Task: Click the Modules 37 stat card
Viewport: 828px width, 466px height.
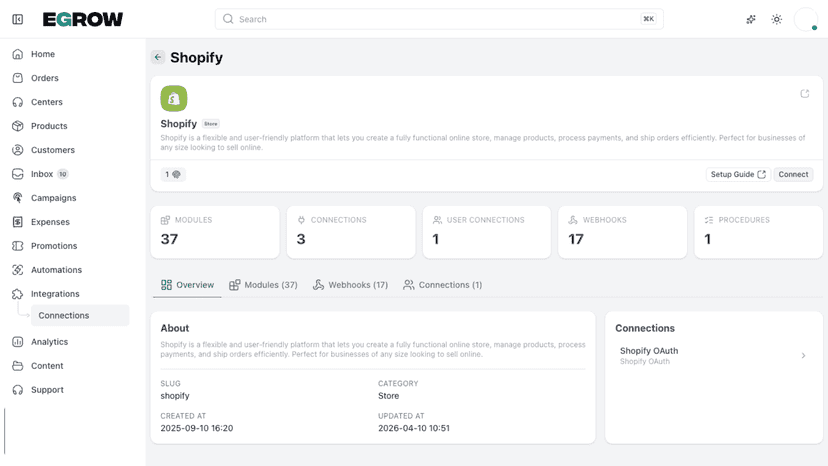Action: [215, 232]
